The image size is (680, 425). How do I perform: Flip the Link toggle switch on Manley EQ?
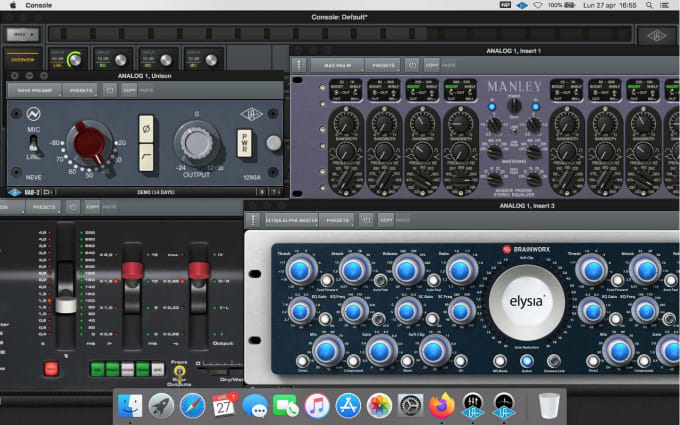click(514, 129)
